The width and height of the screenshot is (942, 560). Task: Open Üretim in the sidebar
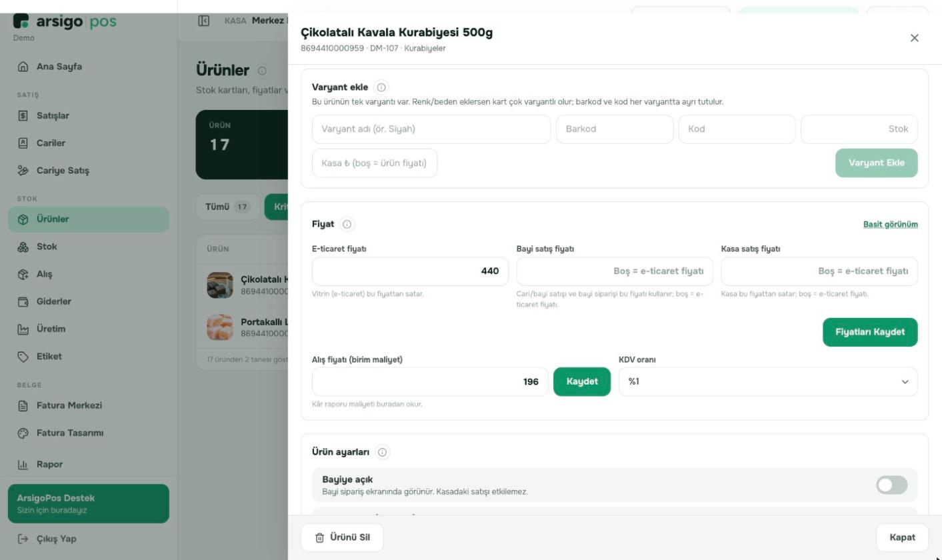pos(89,329)
